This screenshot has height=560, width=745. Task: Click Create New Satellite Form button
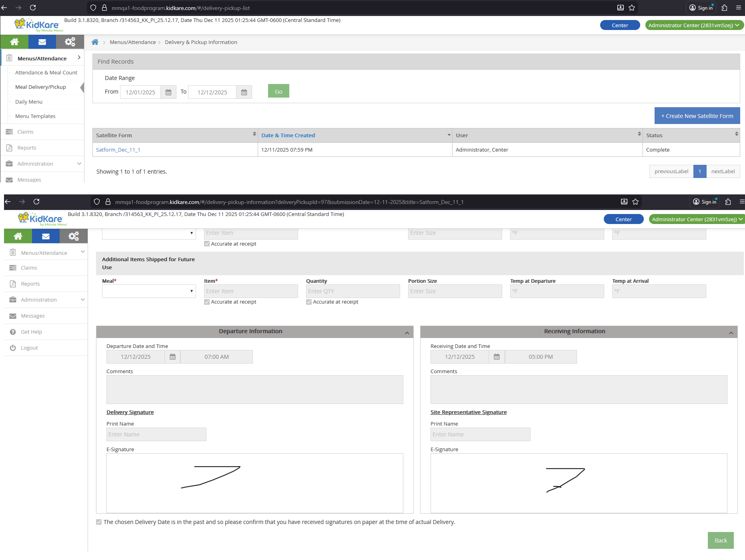pyautogui.click(x=697, y=116)
